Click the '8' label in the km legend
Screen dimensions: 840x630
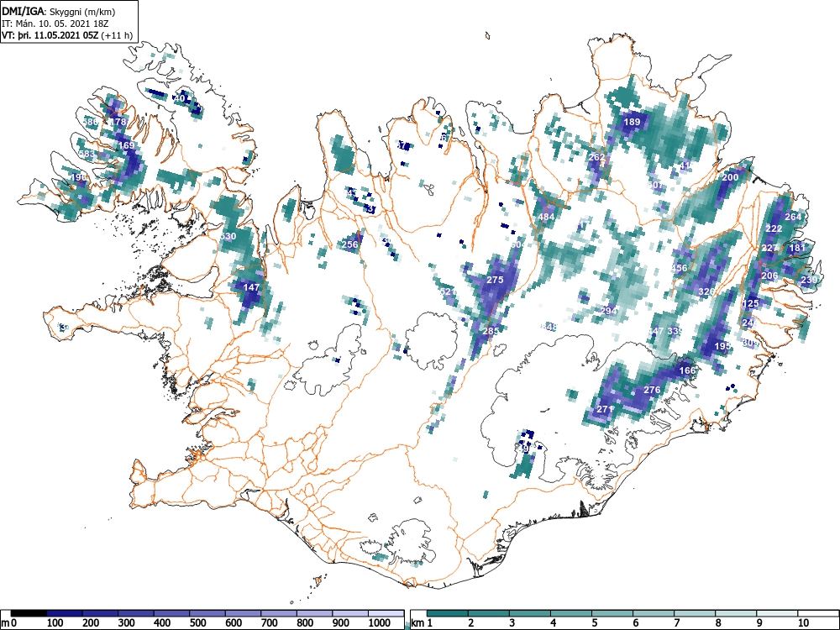[x=718, y=623]
